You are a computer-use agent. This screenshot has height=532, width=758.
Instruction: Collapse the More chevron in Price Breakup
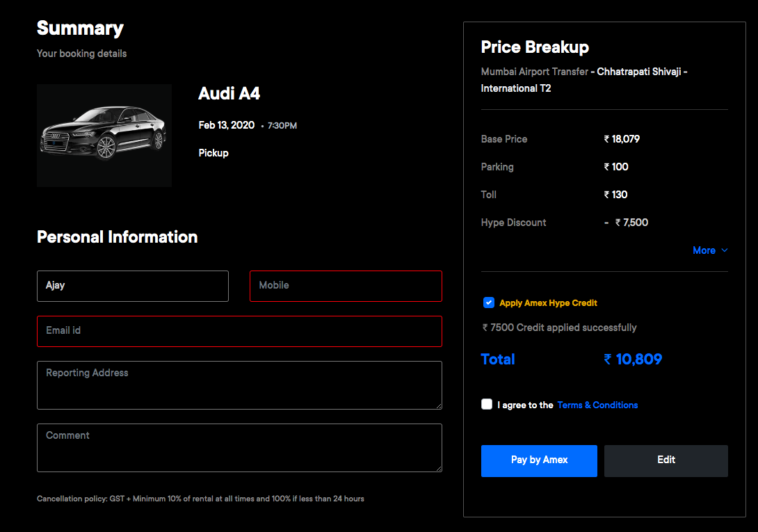click(x=725, y=250)
